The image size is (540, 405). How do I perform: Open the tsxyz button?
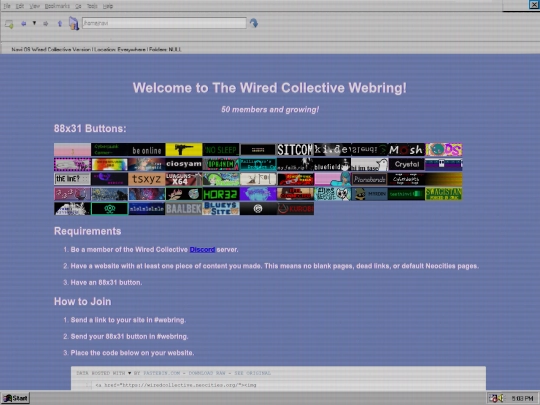147,179
